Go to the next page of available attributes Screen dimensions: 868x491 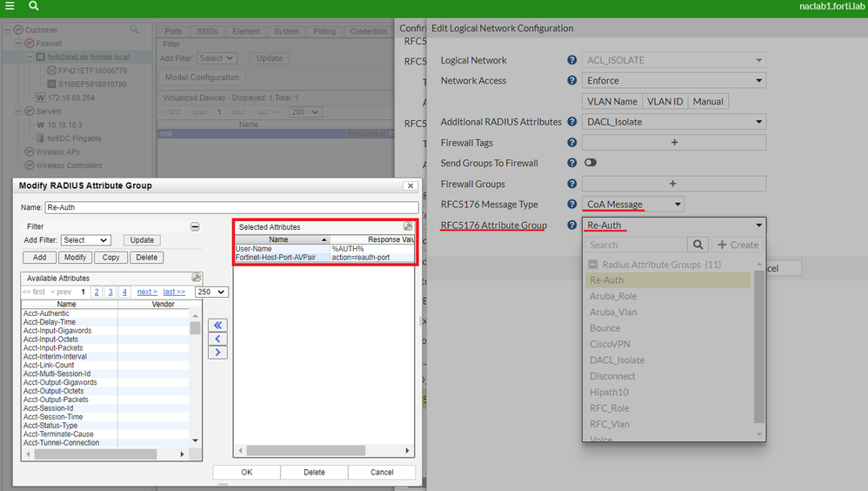click(x=147, y=293)
